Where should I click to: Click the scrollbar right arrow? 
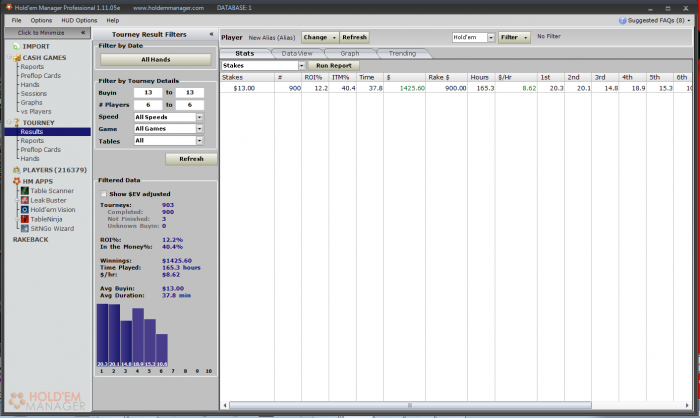[687, 405]
